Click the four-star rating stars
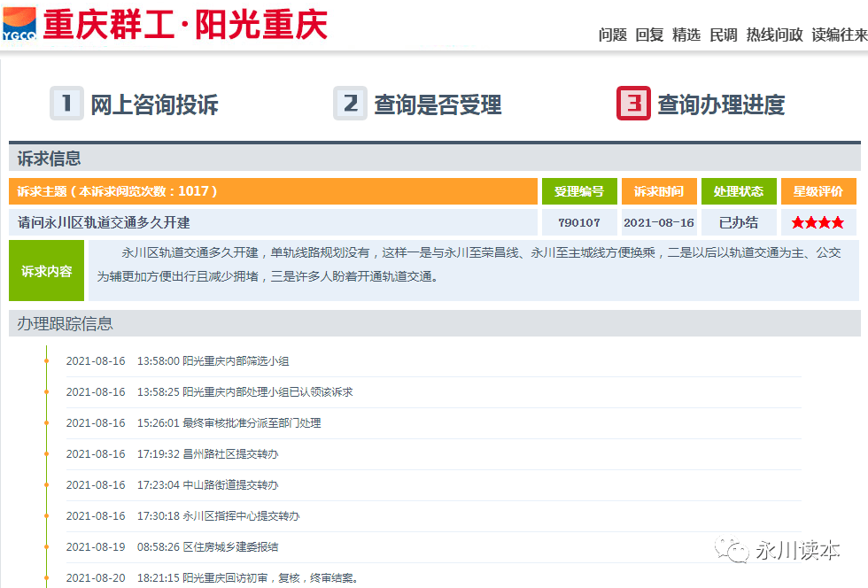This screenshot has height=588, width=868. click(818, 222)
